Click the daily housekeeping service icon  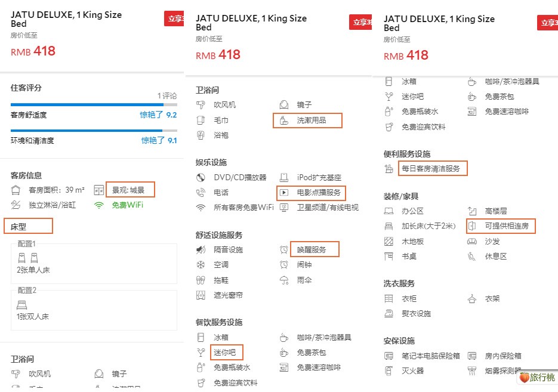389,168
